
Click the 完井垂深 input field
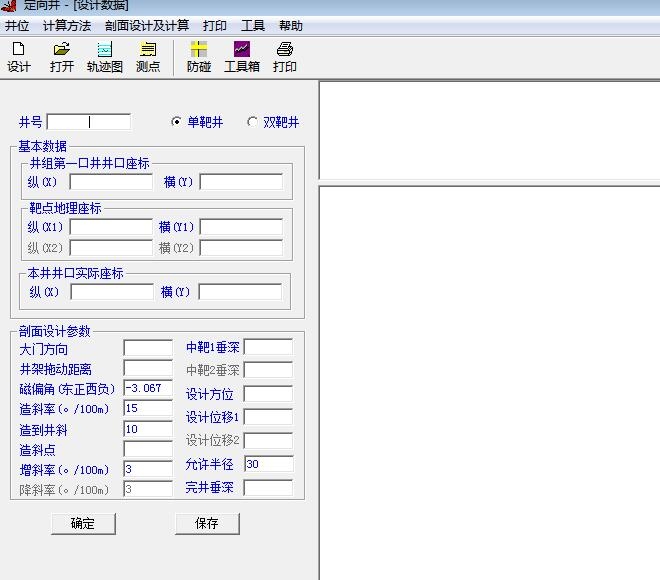tap(269, 487)
